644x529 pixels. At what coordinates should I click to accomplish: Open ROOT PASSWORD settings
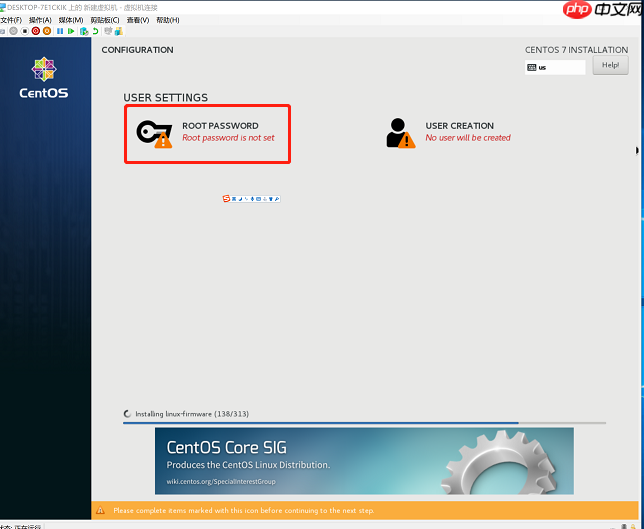(x=207, y=134)
